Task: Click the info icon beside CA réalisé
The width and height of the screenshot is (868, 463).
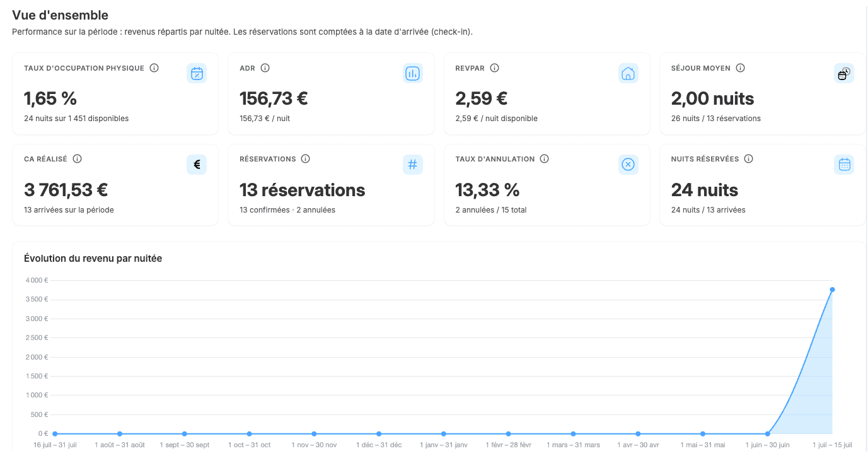Action: (x=78, y=159)
